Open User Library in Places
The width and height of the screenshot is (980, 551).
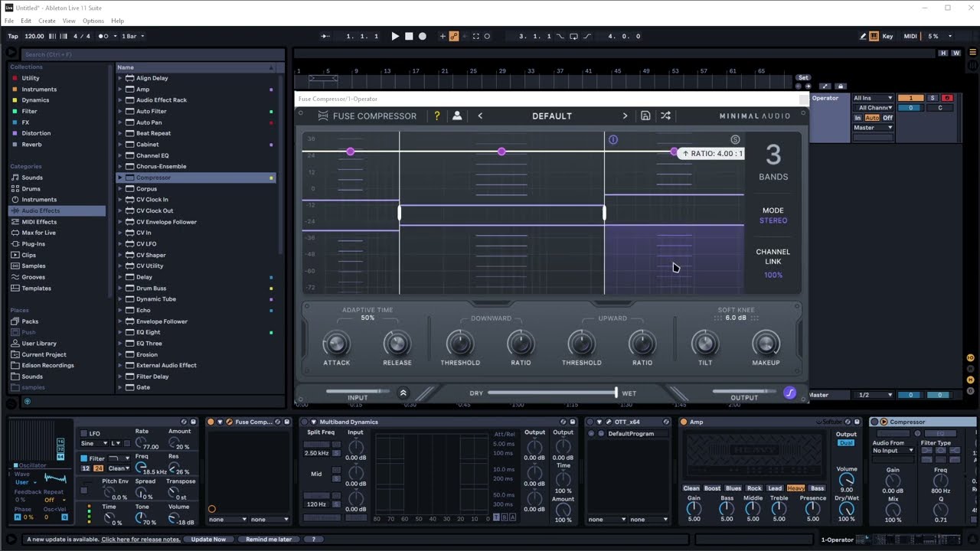click(x=39, y=344)
